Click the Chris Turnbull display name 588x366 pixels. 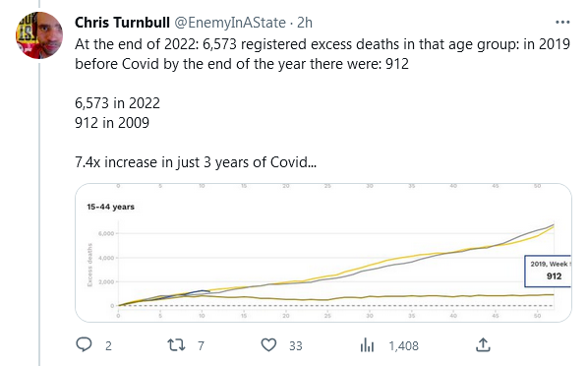122,23
